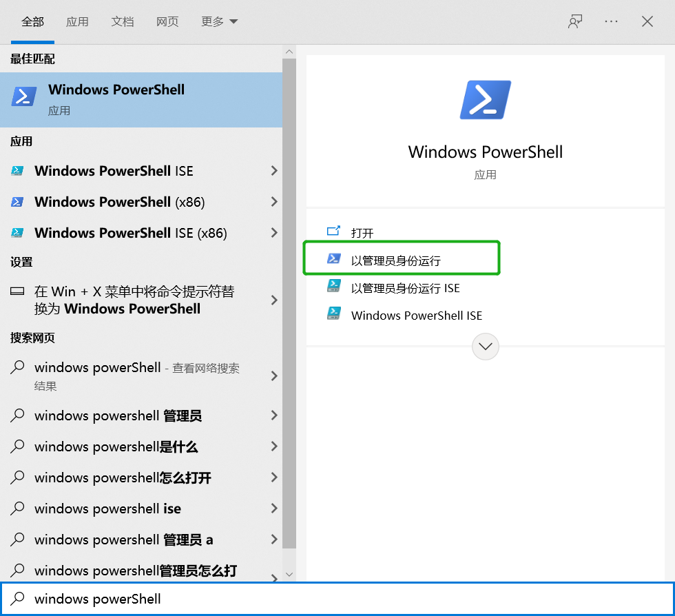The image size is (675, 616).
Task: Click the icon beside 以管理员身份运行
Action: [x=333, y=259]
